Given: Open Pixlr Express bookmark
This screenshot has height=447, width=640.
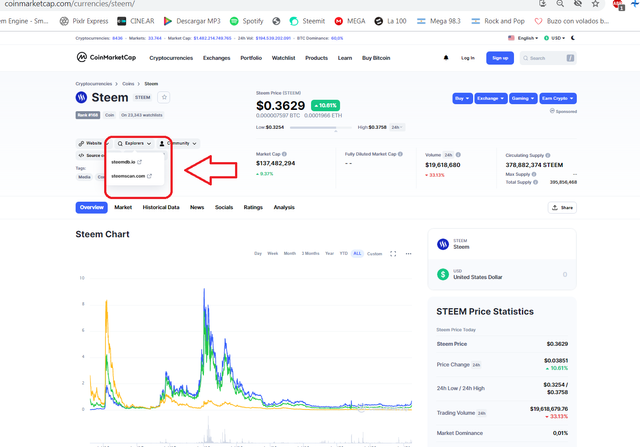Looking at the screenshot, I should pyautogui.click(x=84, y=21).
